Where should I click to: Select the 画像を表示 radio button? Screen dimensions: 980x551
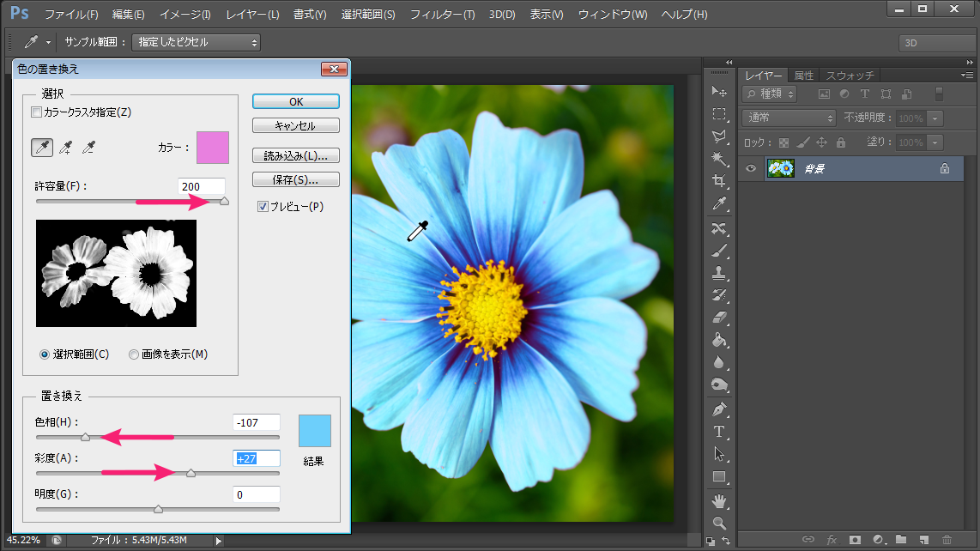(x=134, y=354)
